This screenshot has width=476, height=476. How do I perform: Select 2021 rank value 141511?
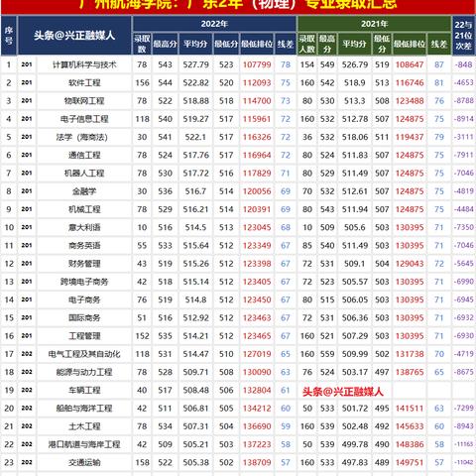pyautogui.click(x=410, y=409)
